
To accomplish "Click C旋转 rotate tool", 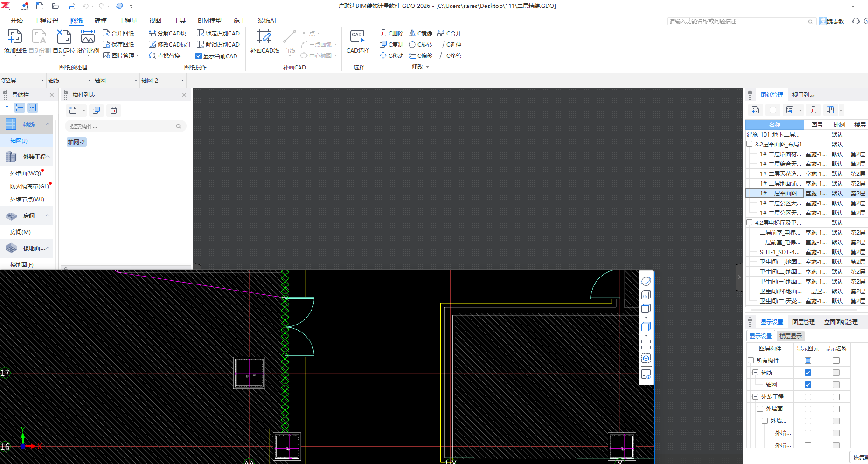I will (421, 44).
